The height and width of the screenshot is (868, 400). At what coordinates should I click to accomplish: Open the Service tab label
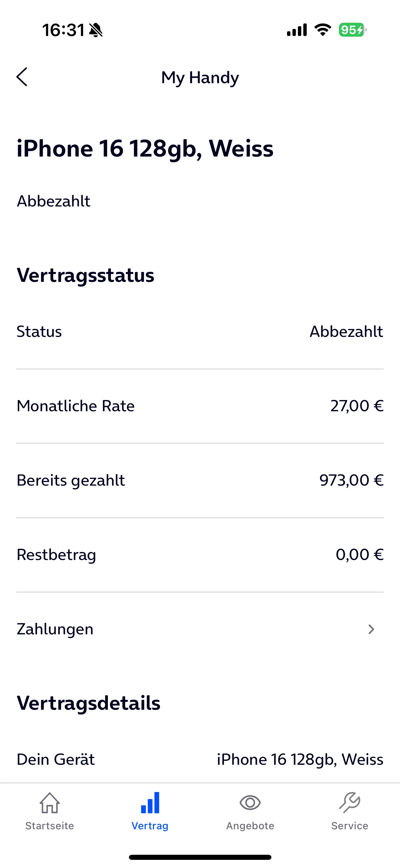tap(350, 826)
